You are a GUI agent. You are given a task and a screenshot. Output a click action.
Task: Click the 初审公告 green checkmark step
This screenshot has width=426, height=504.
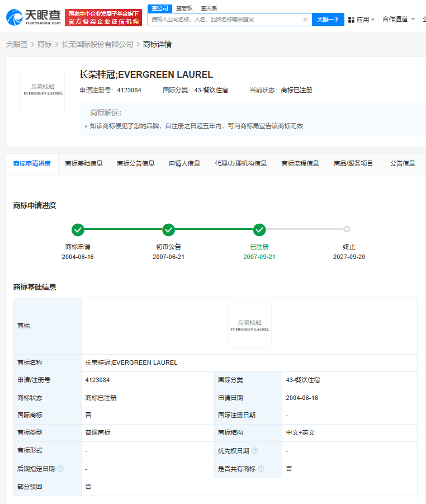tap(168, 229)
